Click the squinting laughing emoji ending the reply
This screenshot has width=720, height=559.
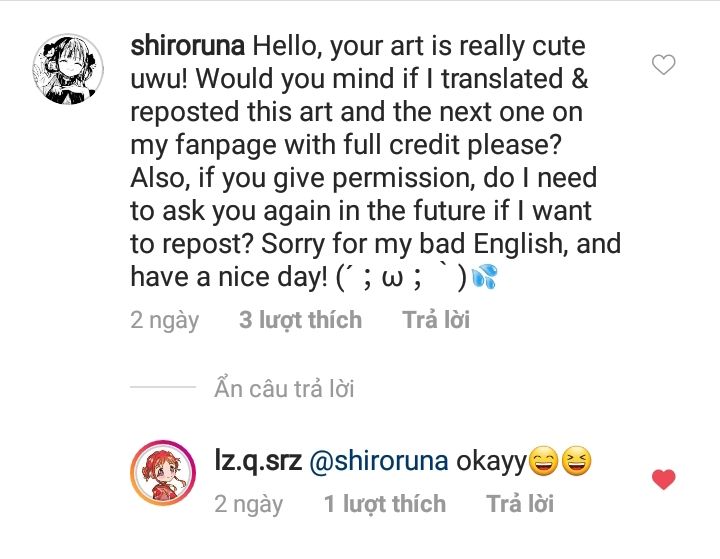577,462
